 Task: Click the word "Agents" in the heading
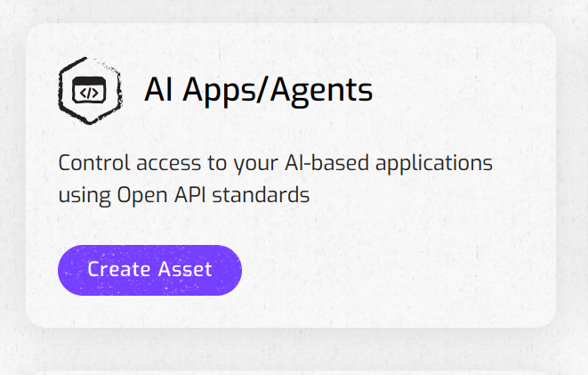[321, 90]
